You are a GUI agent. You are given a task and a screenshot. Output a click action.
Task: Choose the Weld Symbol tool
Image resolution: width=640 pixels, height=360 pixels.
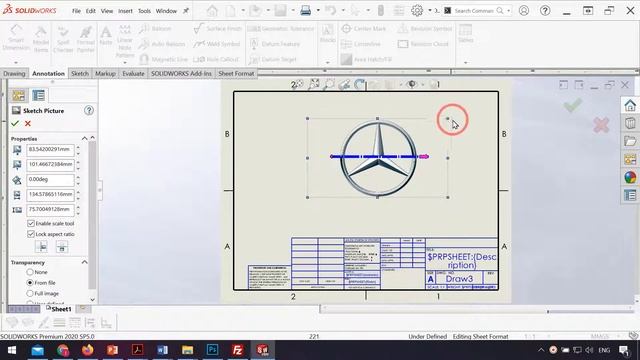point(217,44)
